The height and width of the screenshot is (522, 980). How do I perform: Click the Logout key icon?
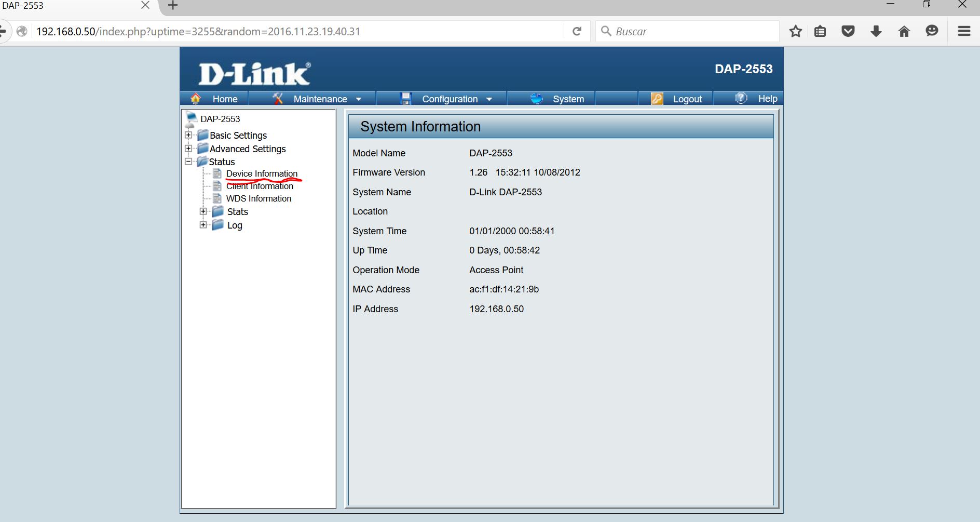[x=657, y=98]
